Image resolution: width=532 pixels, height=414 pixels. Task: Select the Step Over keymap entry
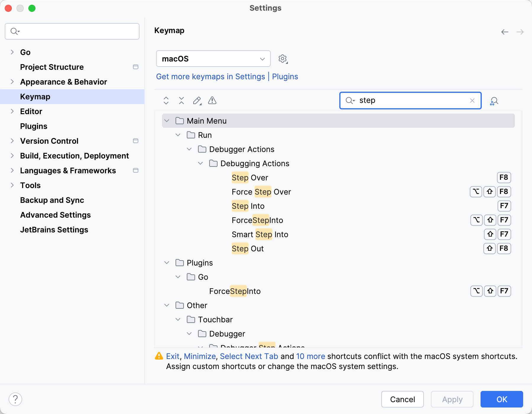tap(250, 177)
